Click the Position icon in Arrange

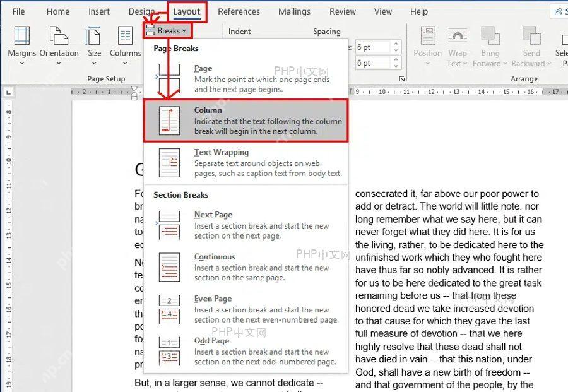click(428, 35)
